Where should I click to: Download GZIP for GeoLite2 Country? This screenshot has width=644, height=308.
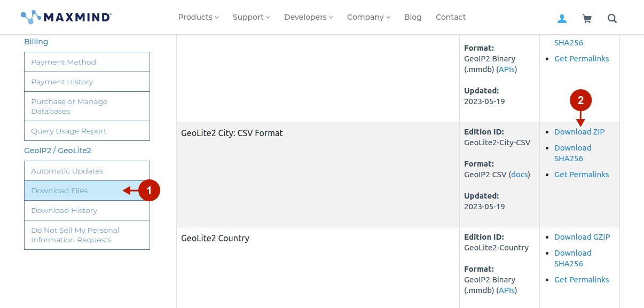pyautogui.click(x=582, y=237)
